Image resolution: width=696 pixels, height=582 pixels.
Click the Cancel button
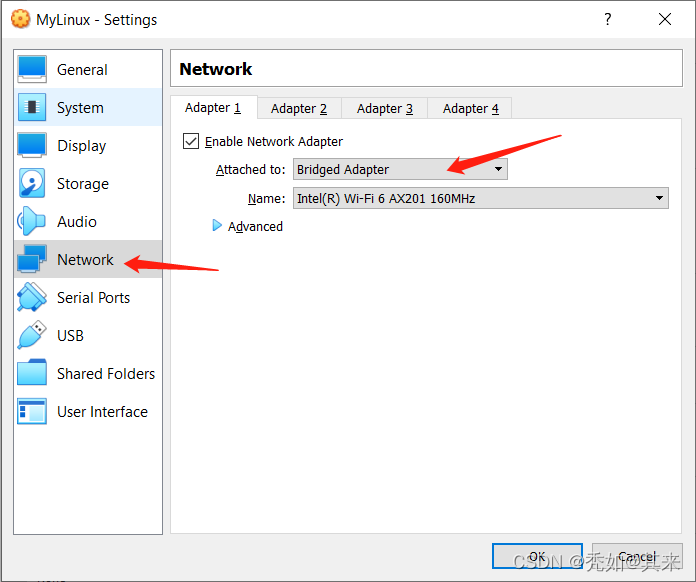pos(637,556)
